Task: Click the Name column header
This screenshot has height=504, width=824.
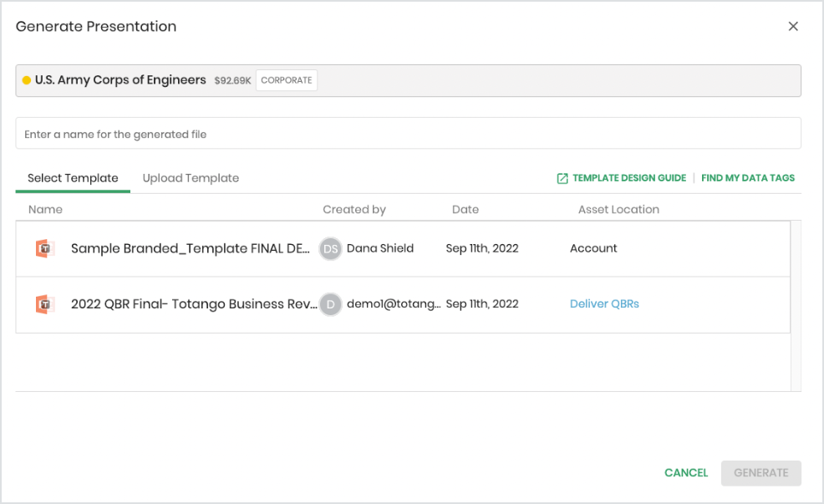Action: [45, 209]
